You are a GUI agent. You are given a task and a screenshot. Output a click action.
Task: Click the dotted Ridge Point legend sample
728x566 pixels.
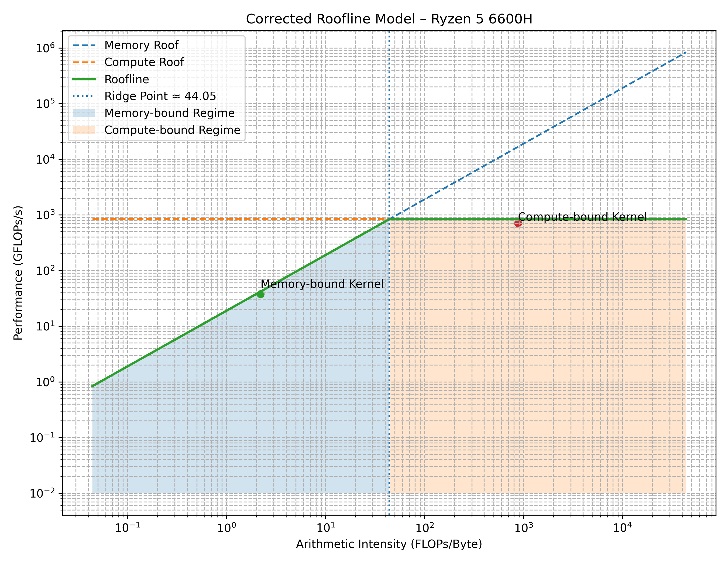(x=84, y=96)
